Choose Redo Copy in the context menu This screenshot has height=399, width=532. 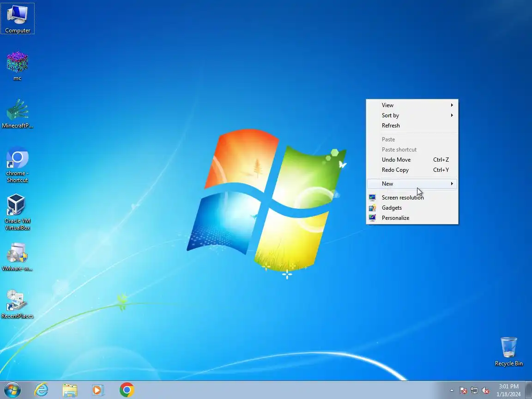point(412,170)
